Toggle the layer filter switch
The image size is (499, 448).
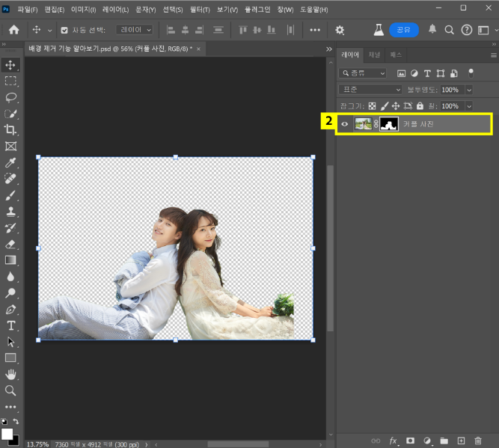(x=471, y=73)
